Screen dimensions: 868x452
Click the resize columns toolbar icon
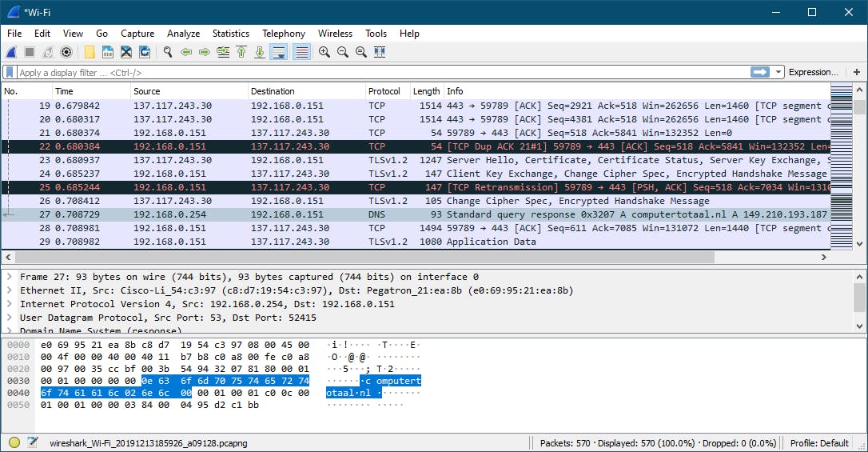(x=380, y=52)
